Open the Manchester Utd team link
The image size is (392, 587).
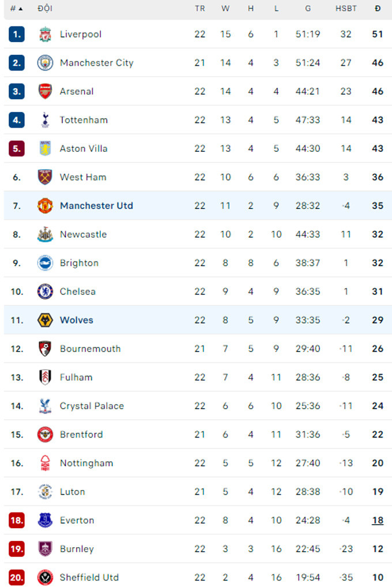click(x=96, y=206)
